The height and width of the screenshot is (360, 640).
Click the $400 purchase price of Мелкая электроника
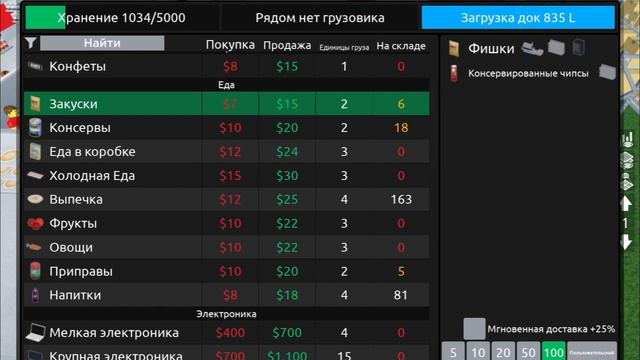pos(230,333)
